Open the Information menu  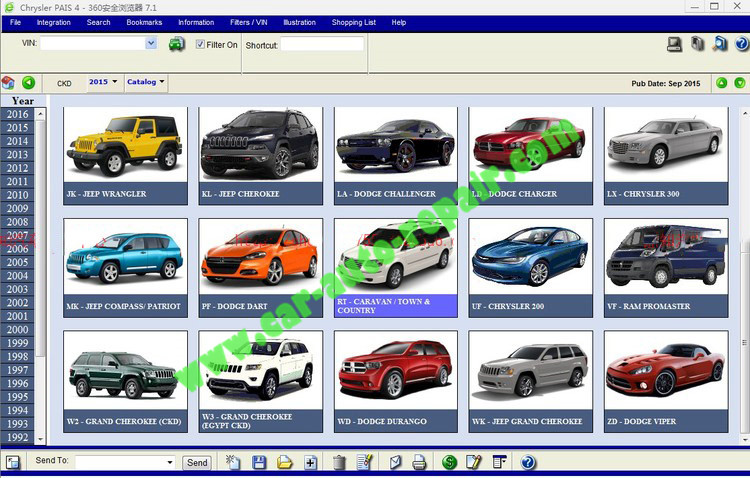click(x=196, y=22)
